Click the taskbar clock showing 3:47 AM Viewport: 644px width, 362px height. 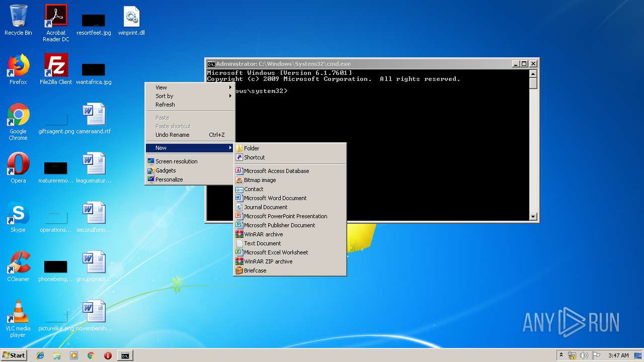click(x=618, y=355)
